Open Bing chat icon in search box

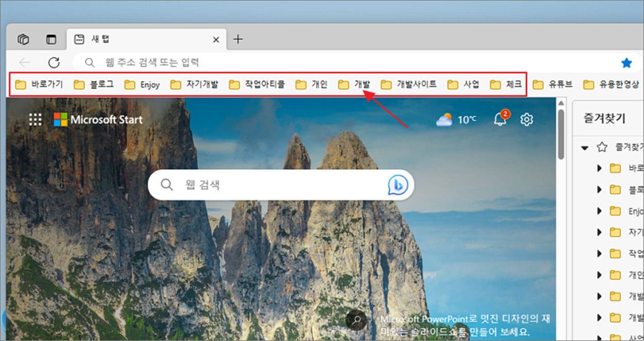pos(398,185)
